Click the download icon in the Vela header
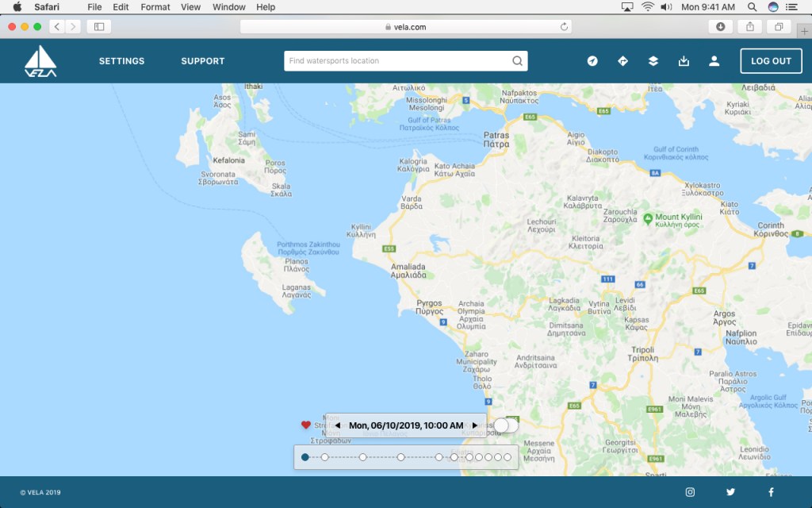Image resolution: width=812 pixels, height=508 pixels. coord(684,61)
